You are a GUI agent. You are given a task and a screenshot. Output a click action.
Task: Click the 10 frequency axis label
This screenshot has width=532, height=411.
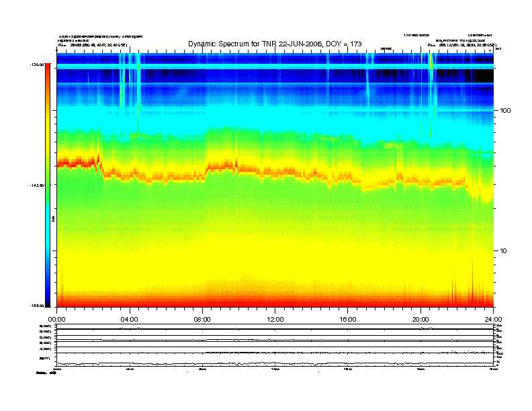pyautogui.click(x=504, y=251)
